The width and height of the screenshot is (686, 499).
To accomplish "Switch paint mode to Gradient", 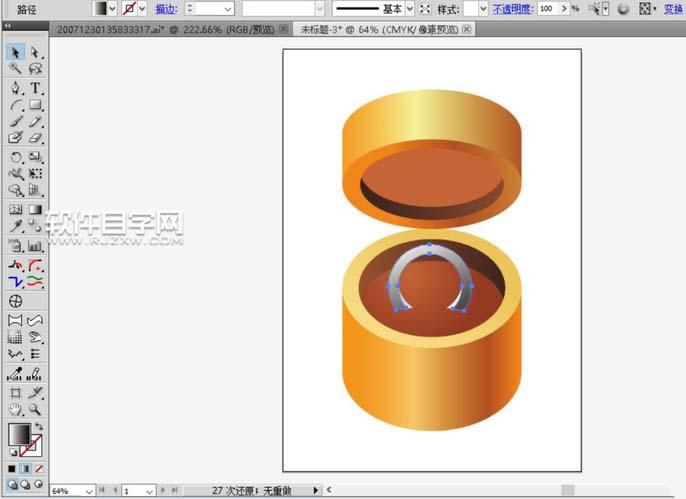I will (26, 468).
